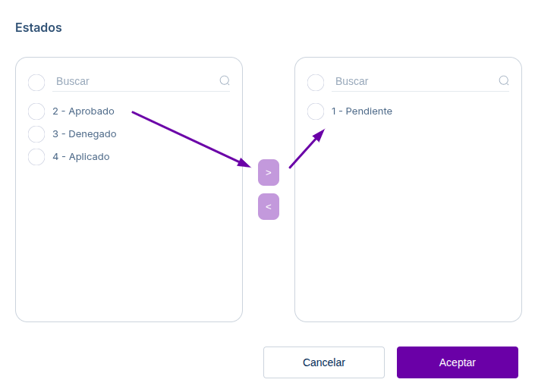Select the "1 - Pendiente" text label

pyautogui.click(x=362, y=111)
